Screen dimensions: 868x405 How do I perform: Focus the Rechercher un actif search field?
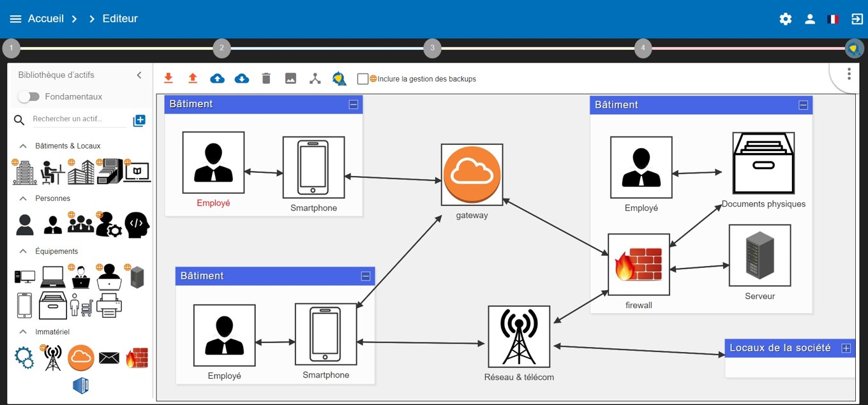pos(79,119)
